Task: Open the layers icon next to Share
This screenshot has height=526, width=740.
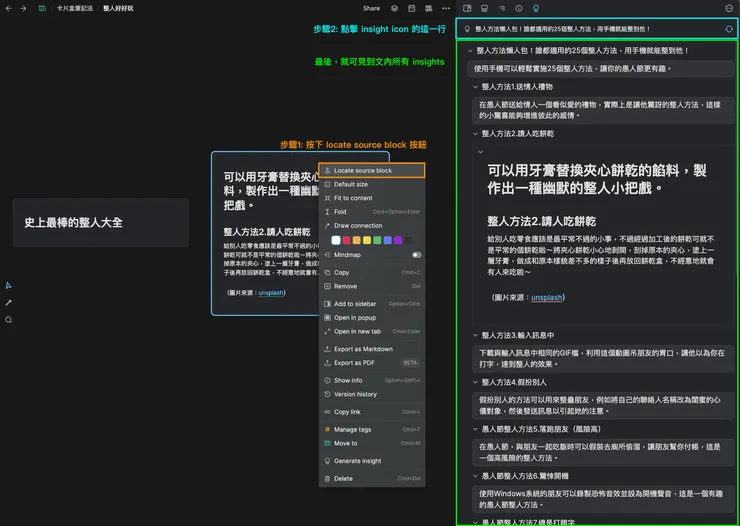Action: point(395,8)
